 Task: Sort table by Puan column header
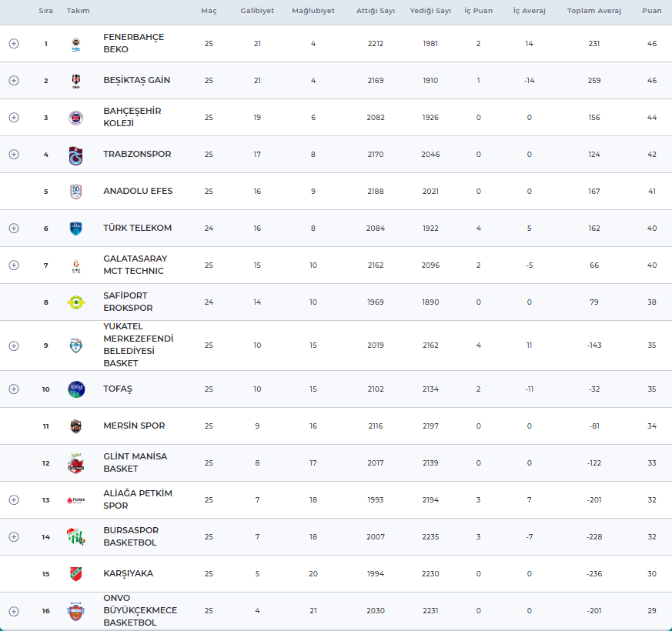tap(651, 12)
